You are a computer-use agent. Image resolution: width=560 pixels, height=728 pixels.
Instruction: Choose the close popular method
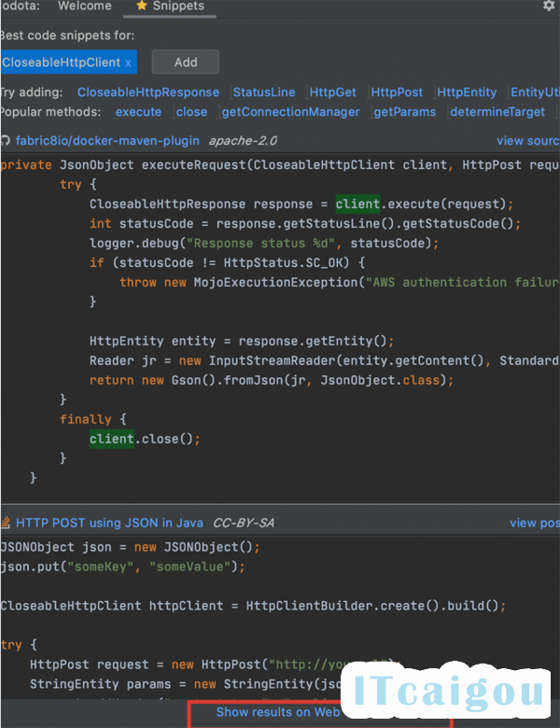[191, 112]
